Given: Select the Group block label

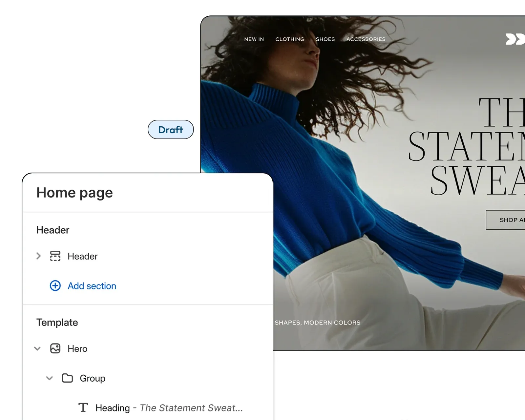Looking at the screenshot, I should [93, 378].
